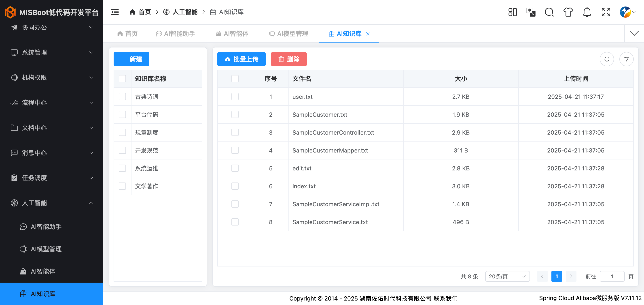
Task: Check the SampleCustomerService.txt row checkbox
Action: coord(235,222)
